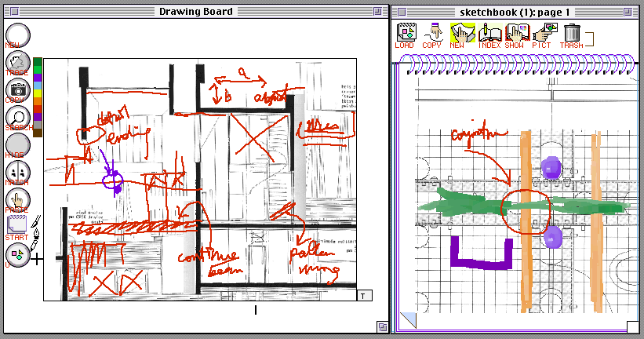This screenshot has width=644, height=339.
Task: Click the Drawing Board close box
Action: click(14, 12)
